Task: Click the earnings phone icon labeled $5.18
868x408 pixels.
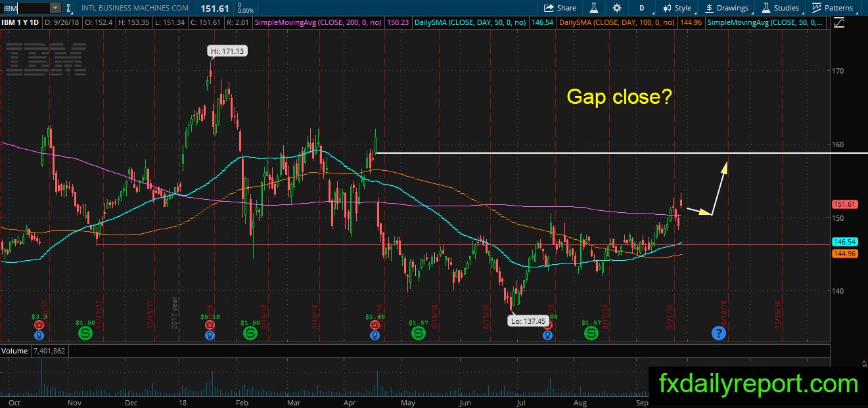Action: pyautogui.click(x=210, y=324)
